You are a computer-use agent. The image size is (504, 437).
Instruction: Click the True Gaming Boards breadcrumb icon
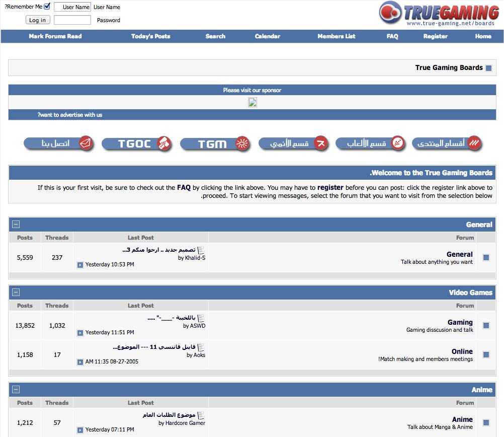(488, 68)
